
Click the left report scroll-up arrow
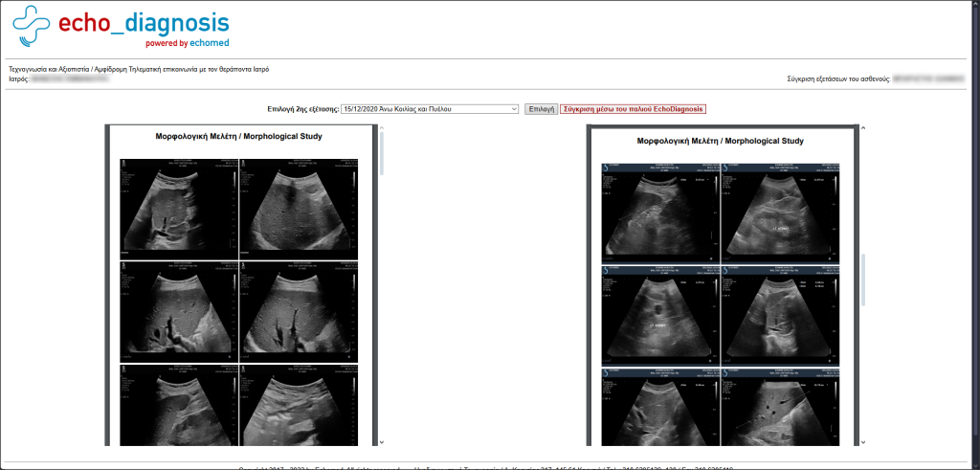pos(381,128)
